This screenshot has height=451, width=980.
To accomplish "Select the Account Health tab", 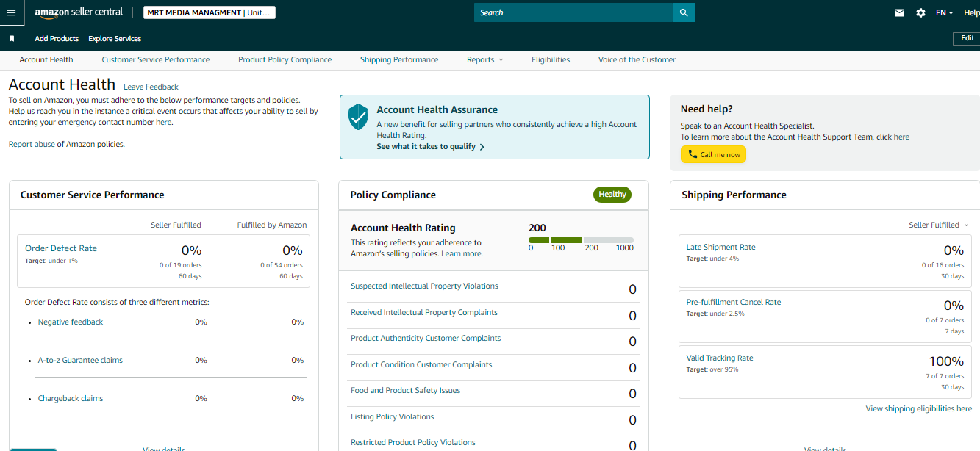I will pos(46,60).
